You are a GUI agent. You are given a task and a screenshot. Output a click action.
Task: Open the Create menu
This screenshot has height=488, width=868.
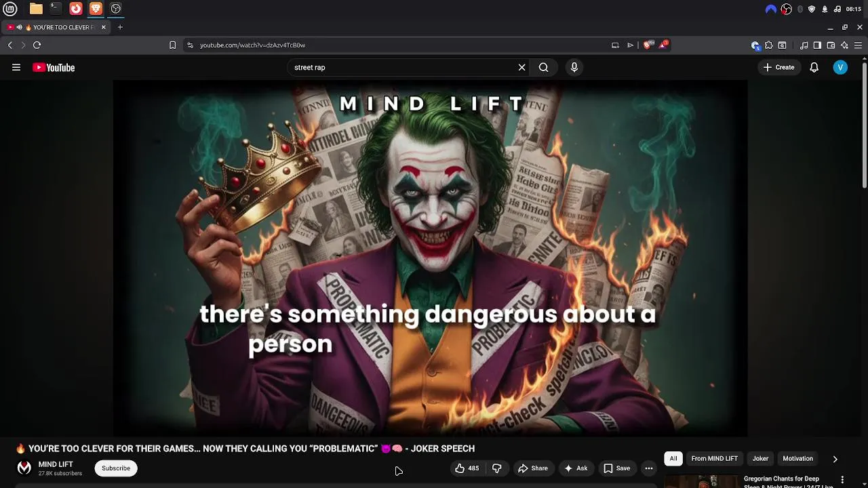point(778,67)
